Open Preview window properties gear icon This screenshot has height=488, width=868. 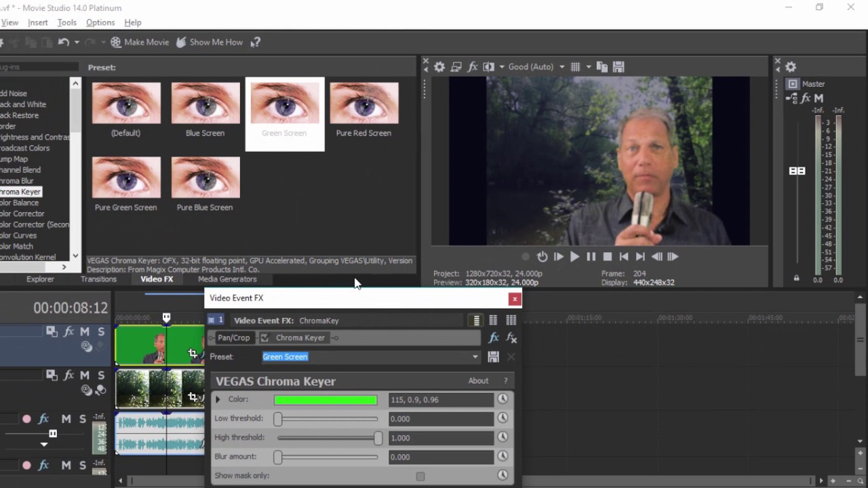pyautogui.click(x=439, y=67)
